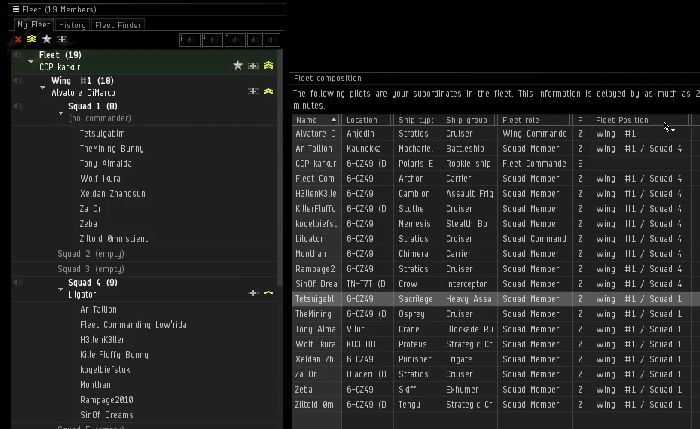This screenshot has height=429, width=700.
Task: Click the Tengu ship type cell
Action: coord(409,404)
